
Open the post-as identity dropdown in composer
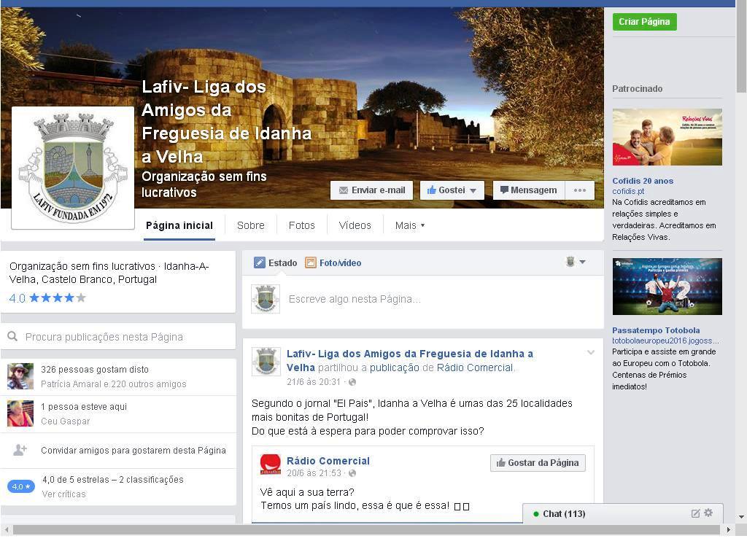575,262
